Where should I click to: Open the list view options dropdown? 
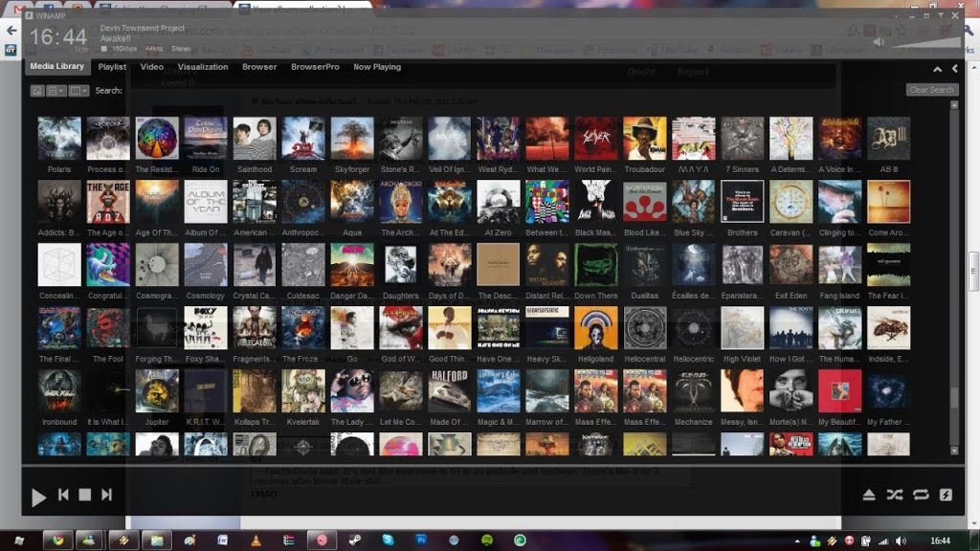[57, 91]
